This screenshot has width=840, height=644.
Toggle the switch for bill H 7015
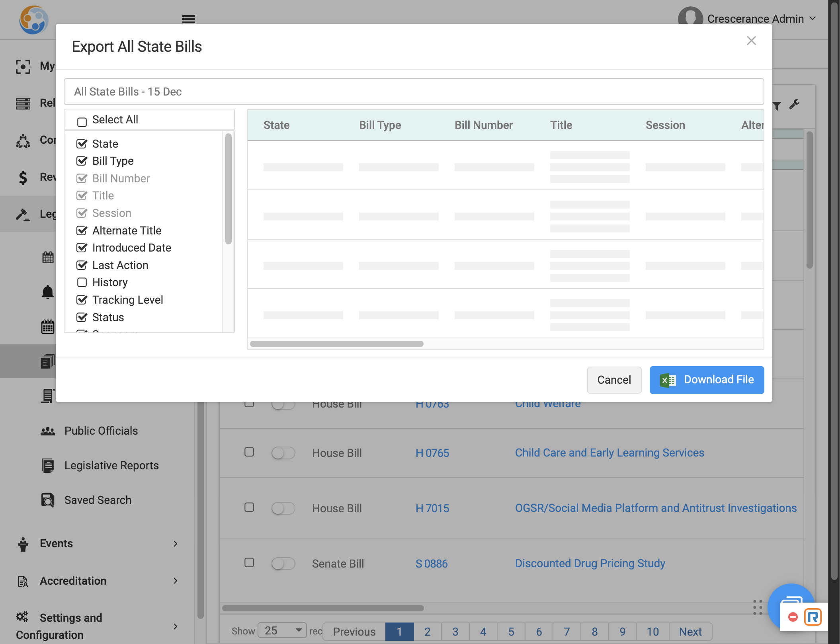(x=283, y=508)
